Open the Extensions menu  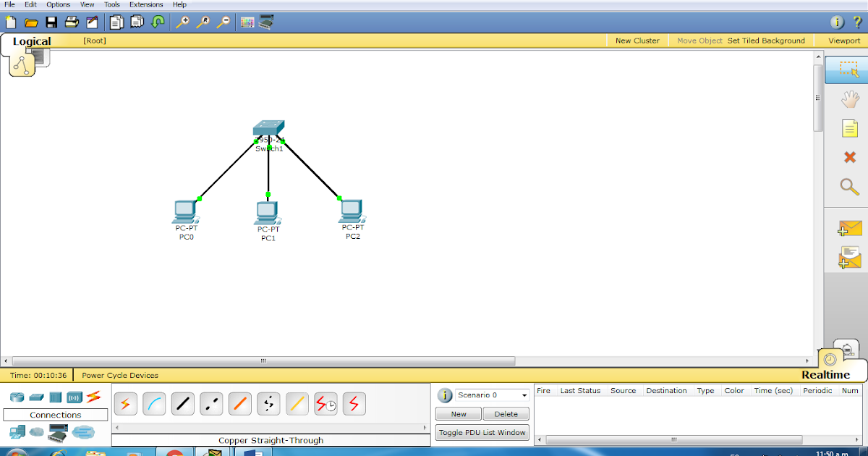[146, 4]
